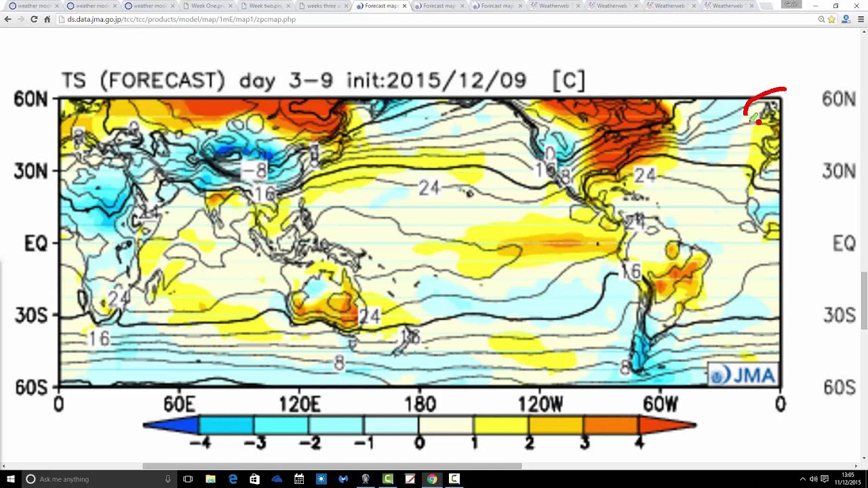868x488 pixels.
Task: Click the browser forward arrow
Action: click(20, 20)
